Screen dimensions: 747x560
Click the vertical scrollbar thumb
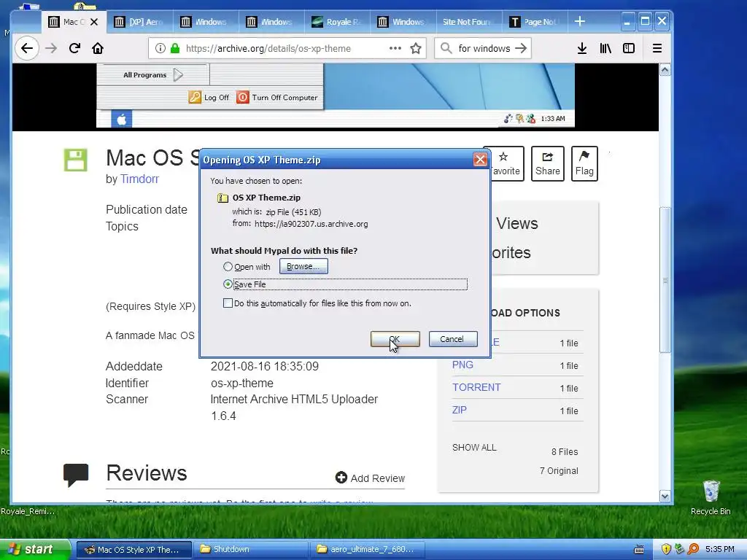(665, 280)
